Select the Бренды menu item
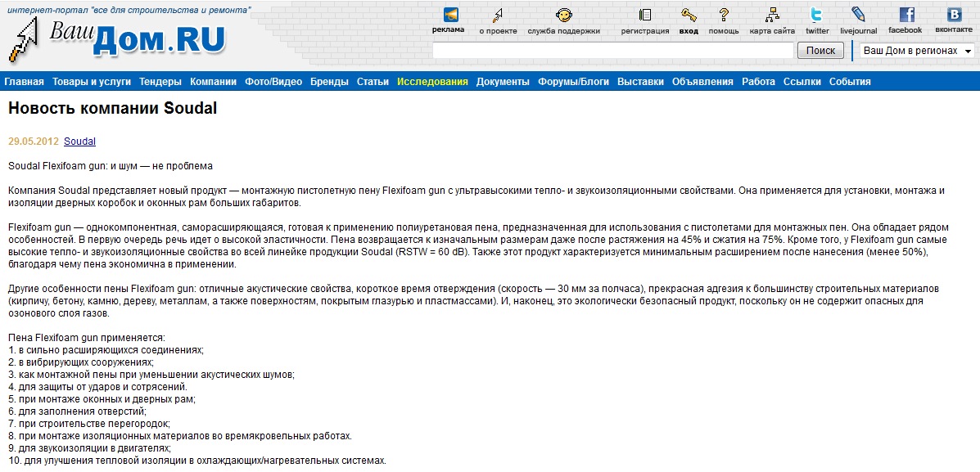980x472 pixels. [329, 82]
